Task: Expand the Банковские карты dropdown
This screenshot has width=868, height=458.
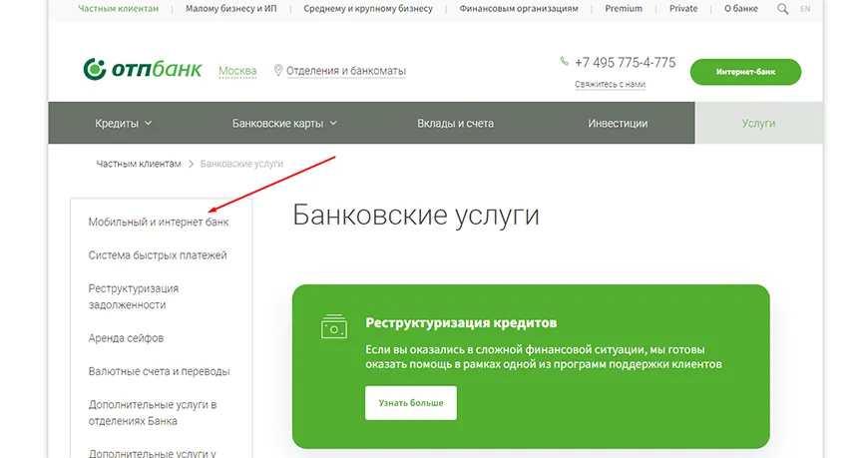Action: [x=284, y=124]
